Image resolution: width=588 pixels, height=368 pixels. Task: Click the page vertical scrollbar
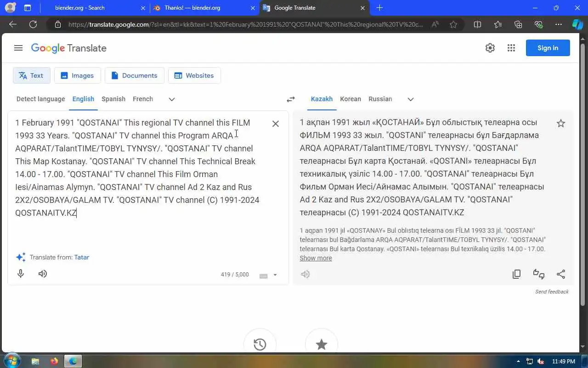point(583,175)
